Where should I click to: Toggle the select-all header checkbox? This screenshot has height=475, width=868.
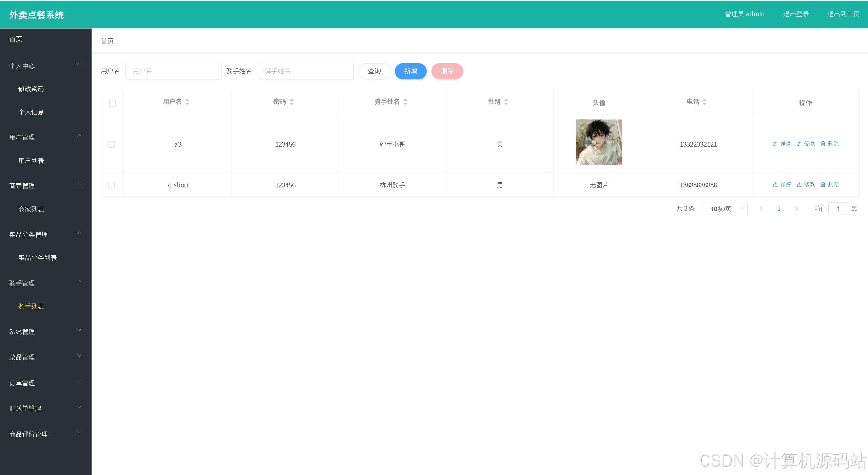(x=112, y=103)
